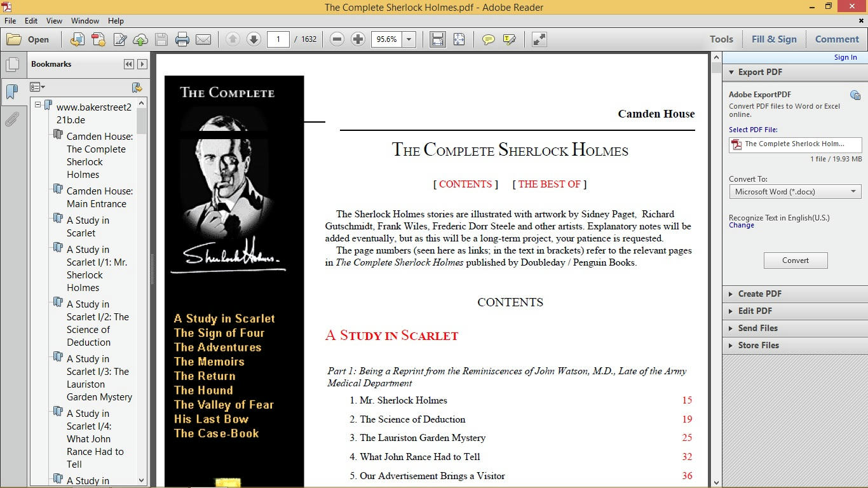
Task: Click the Sign In link
Action: point(846,57)
